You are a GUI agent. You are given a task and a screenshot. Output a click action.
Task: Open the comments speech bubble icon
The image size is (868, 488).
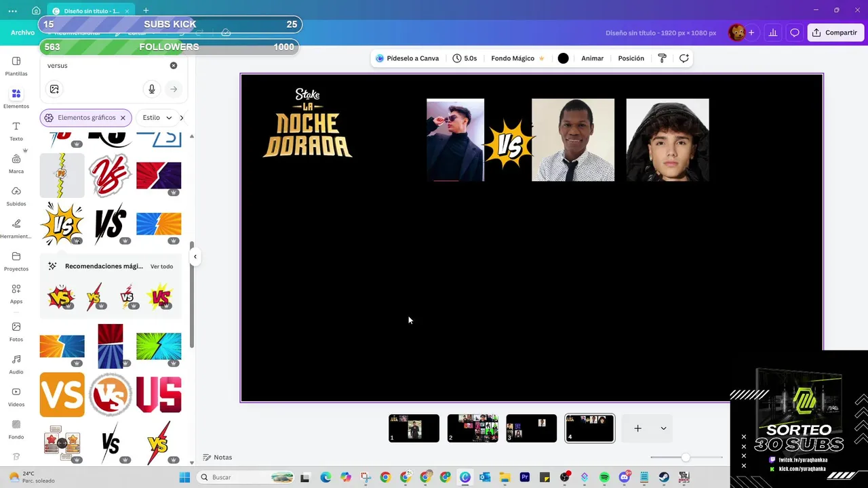tap(795, 33)
